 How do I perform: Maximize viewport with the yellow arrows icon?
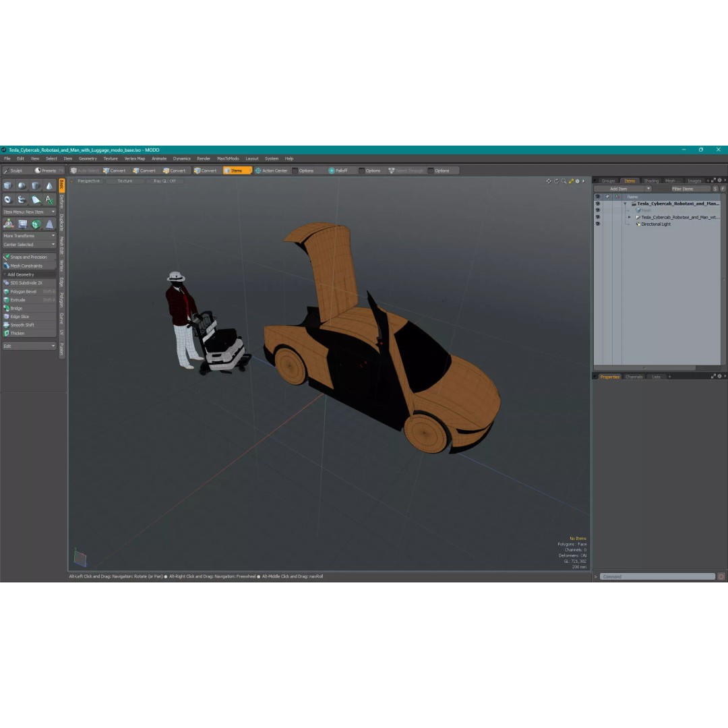tap(571, 181)
